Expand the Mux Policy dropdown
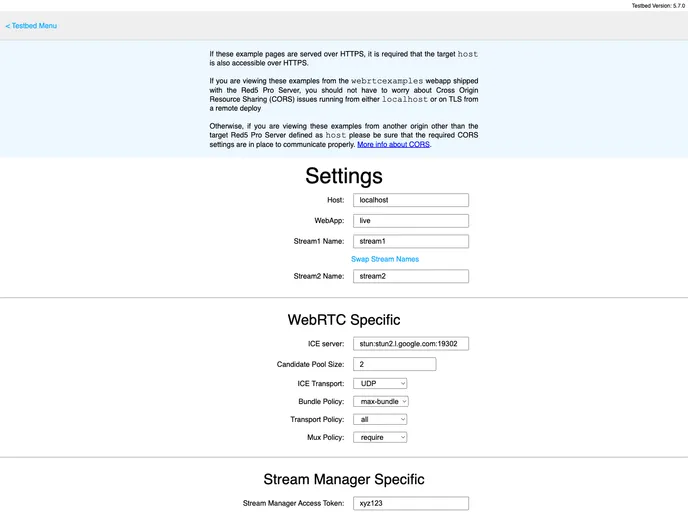Viewport: 688px width, 512px height. (380, 437)
